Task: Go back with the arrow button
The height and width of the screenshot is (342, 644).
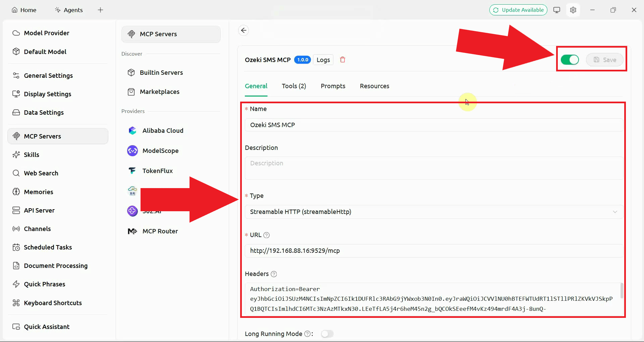Action: [x=244, y=31]
